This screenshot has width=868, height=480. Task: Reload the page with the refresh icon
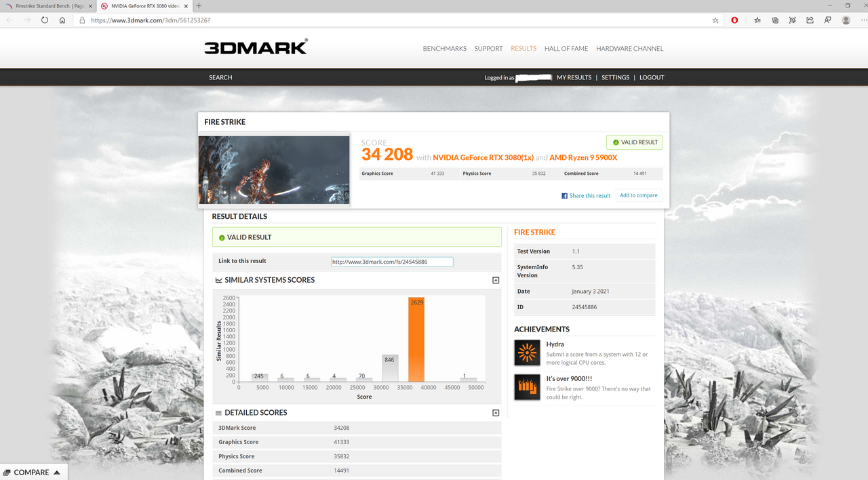click(x=45, y=20)
